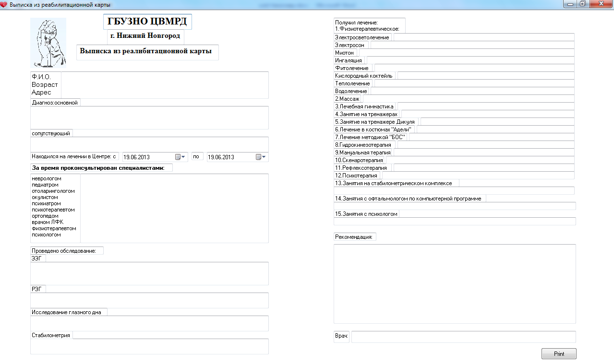Click the 2.Массаж input field
This screenshot has width=614, height=364.
pos(469,98)
